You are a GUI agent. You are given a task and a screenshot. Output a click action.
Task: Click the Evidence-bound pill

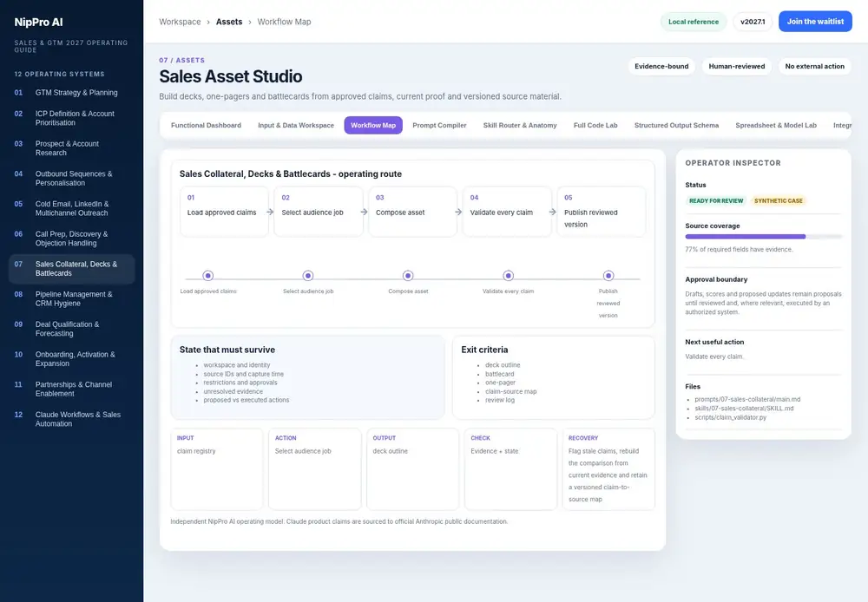pos(661,67)
